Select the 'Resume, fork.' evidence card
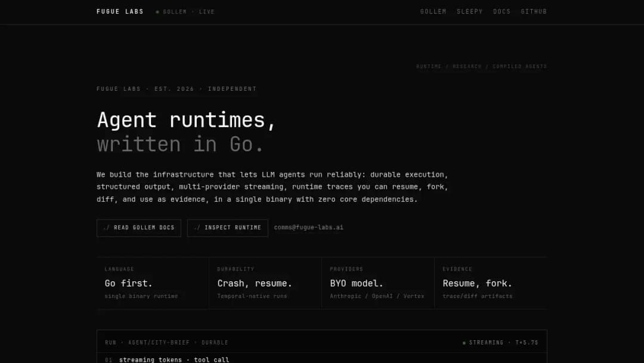This screenshot has height=363, width=644. click(x=491, y=283)
